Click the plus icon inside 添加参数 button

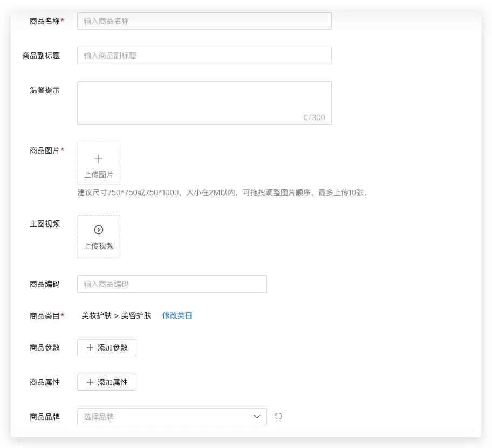click(x=90, y=348)
